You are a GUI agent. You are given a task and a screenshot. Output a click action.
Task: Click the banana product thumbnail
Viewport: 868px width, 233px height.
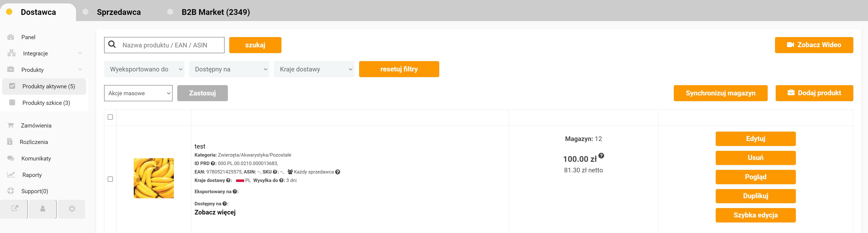pos(154,178)
